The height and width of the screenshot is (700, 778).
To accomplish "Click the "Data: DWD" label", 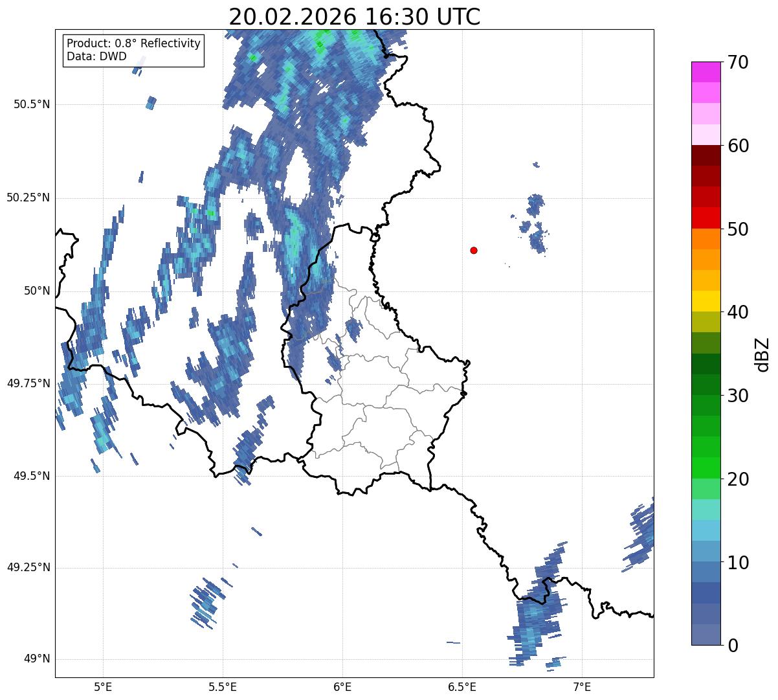I will [96, 56].
